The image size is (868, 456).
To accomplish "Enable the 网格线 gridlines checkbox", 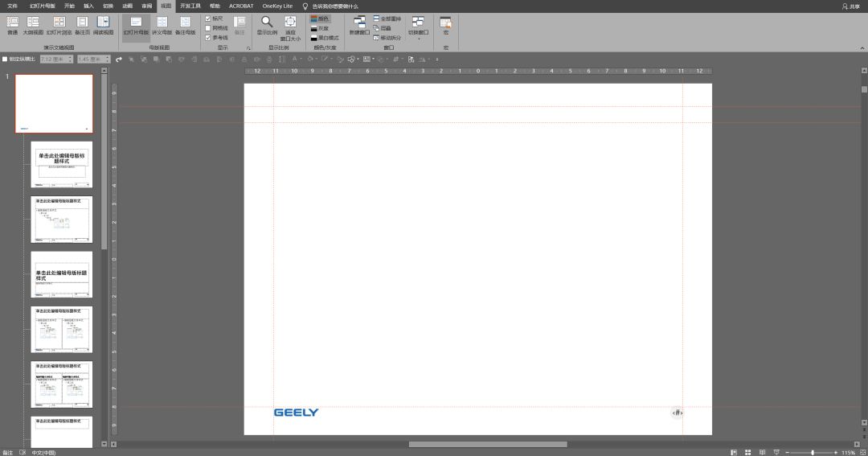I will pyautogui.click(x=208, y=28).
